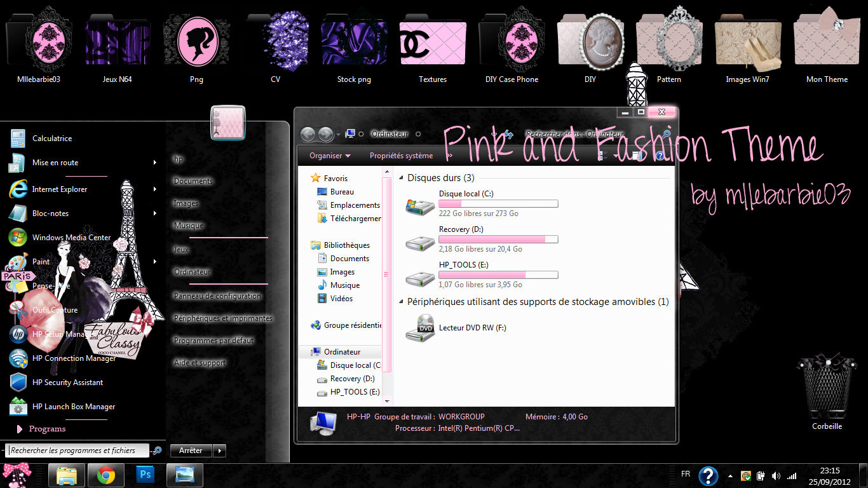868x488 pixels.
Task: Open the DIY Case Phone folder icon
Action: (512, 43)
